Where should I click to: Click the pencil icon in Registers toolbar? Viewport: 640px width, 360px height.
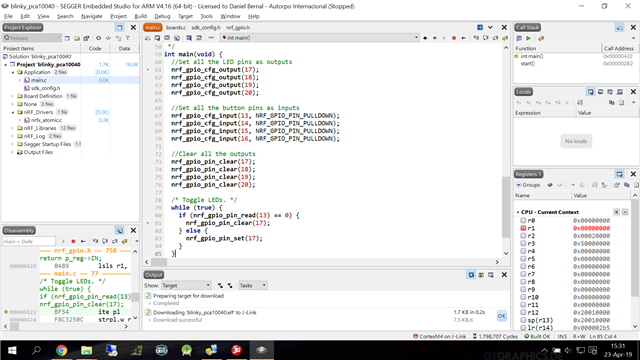tap(550, 185)
